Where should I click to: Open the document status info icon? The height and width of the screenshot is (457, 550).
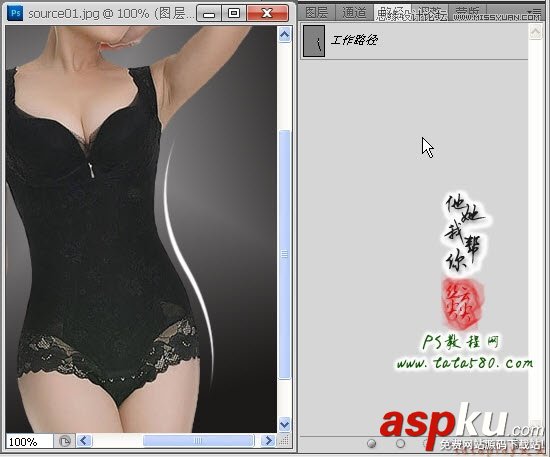[x=65, y=441]
